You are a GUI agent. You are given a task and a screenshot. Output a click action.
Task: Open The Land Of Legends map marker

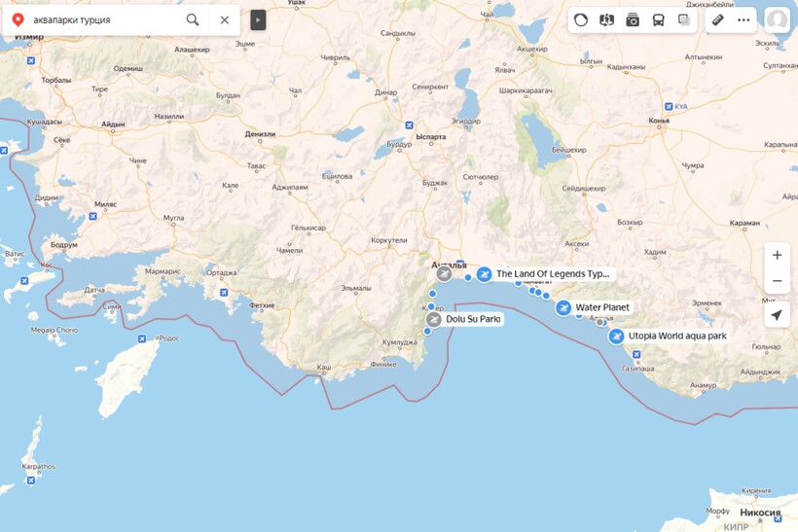[x=484, y=274]
